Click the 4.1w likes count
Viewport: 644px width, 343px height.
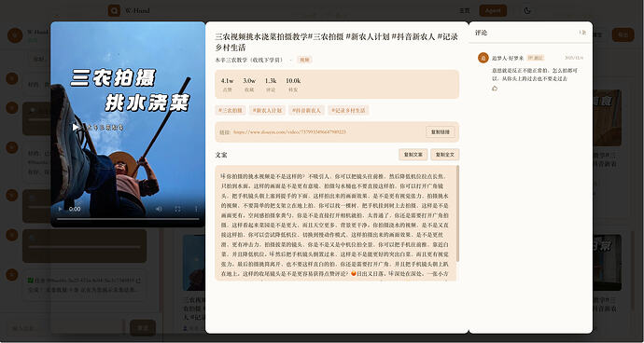227,81
